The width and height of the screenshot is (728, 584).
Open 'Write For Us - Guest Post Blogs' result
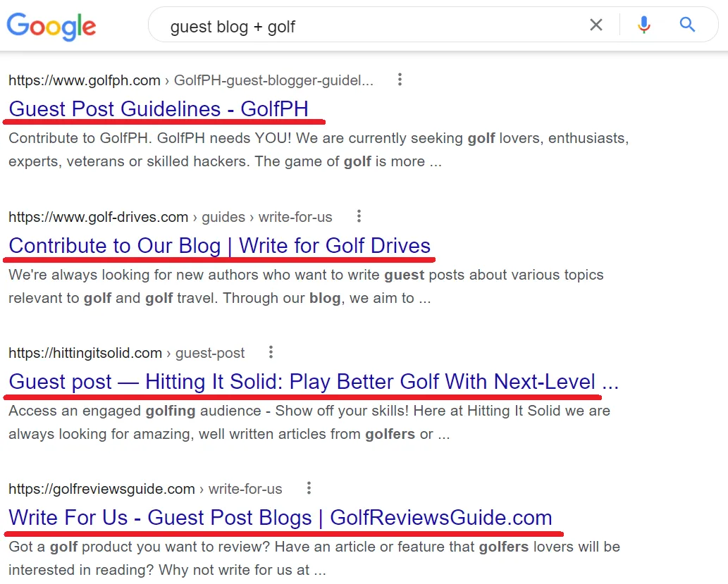(x=280, y=518)
